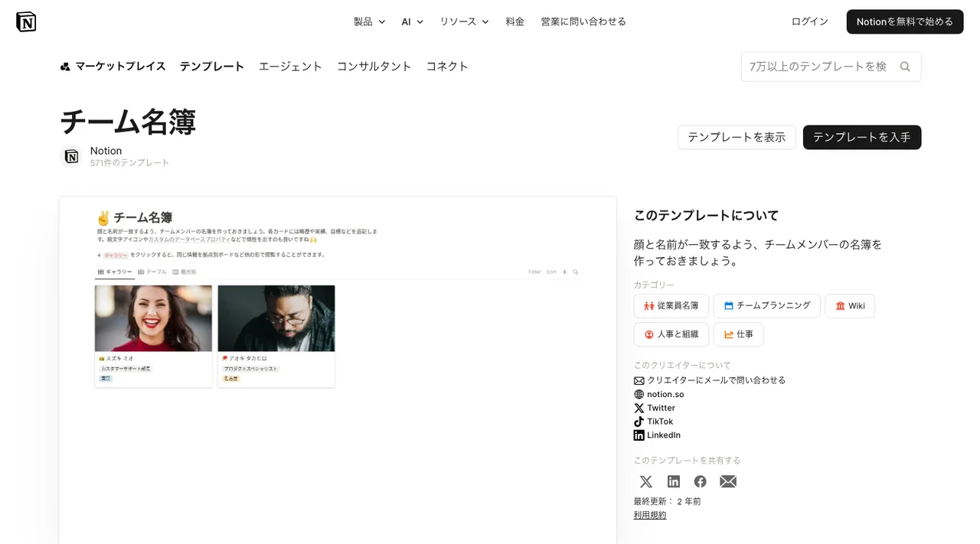Click the TikTok logo icon

click(x=639, y=422)
